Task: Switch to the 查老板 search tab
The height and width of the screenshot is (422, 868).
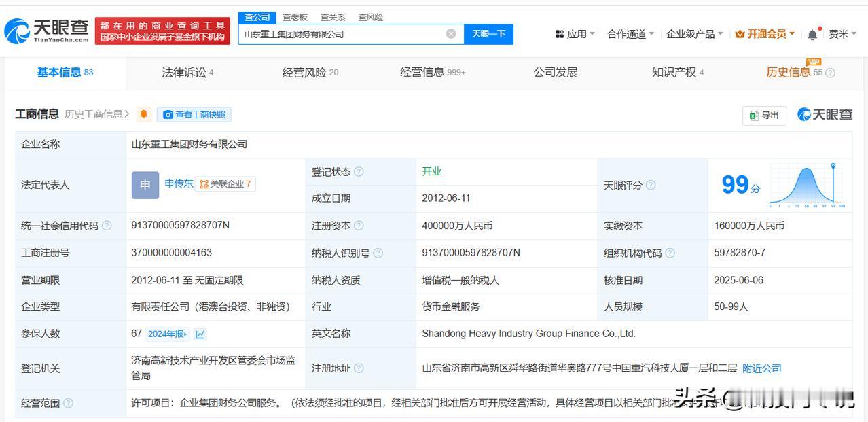Action: [295, 17]
